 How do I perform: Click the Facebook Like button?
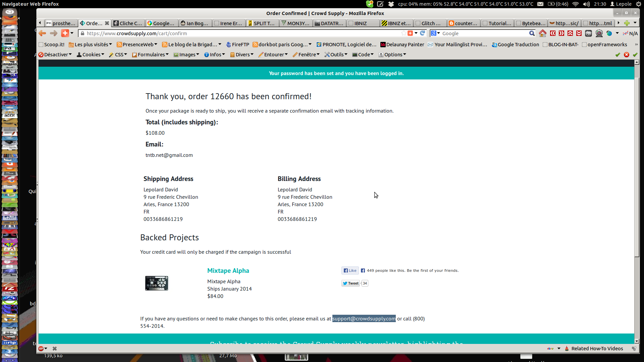[350, 270]
